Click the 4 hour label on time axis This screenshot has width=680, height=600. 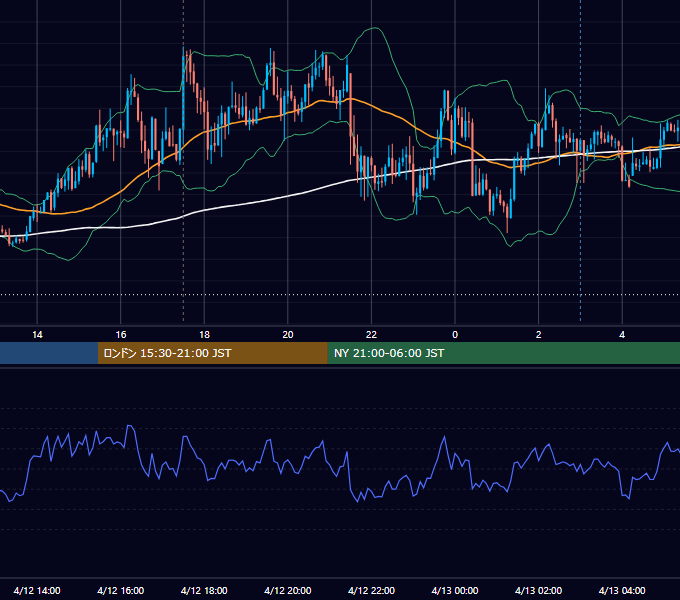tap(622, 335)
